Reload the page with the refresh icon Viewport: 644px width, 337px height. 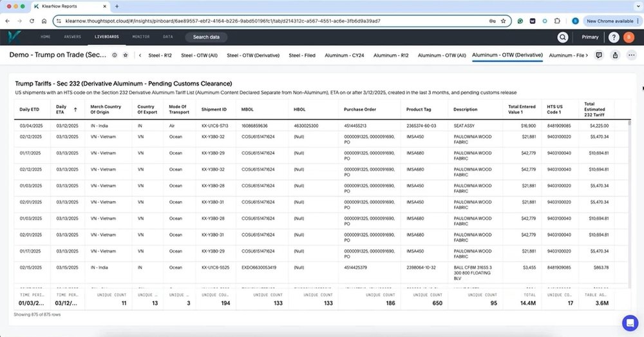coord(32,21)
